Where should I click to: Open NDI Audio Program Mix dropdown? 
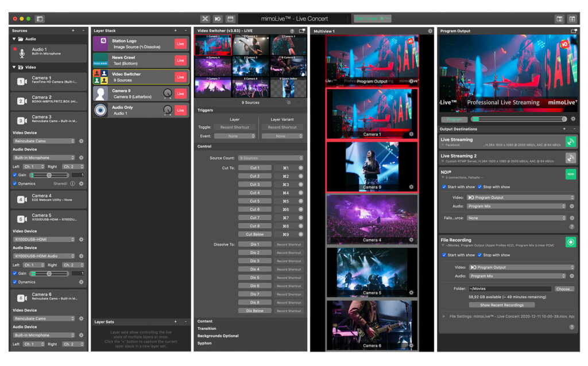[x=516, y=207]
